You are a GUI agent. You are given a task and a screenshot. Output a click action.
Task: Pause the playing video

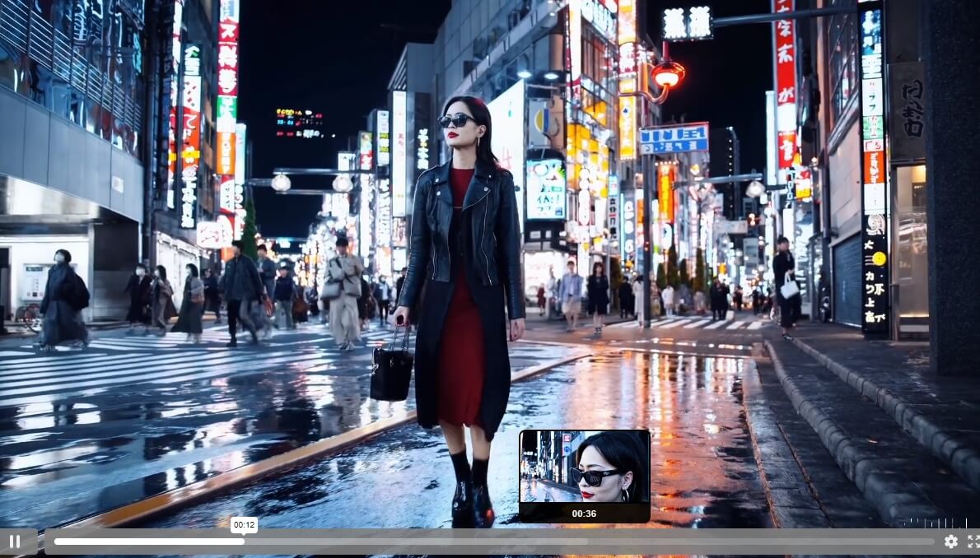[15, 542]
